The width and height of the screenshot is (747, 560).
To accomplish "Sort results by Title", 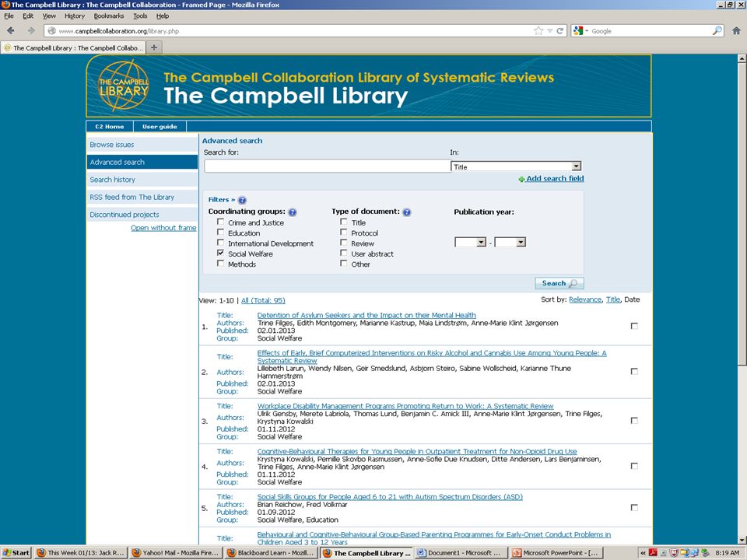I will tap(613, 299).
